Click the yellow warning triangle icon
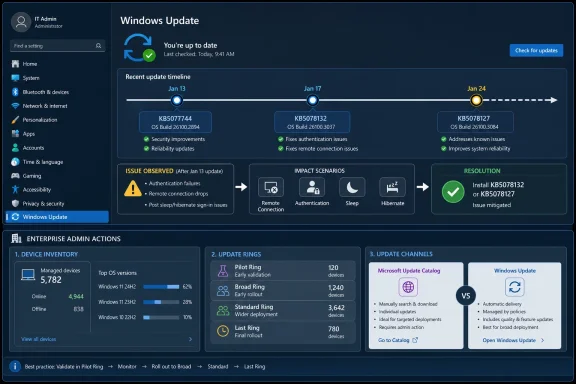This screenshot has height=384, width=576. [133, 189]
